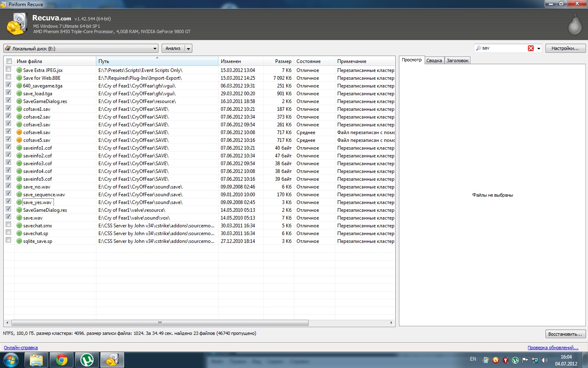Click the orange state icon beside cofsave5.sav

[x=19, y=140]
